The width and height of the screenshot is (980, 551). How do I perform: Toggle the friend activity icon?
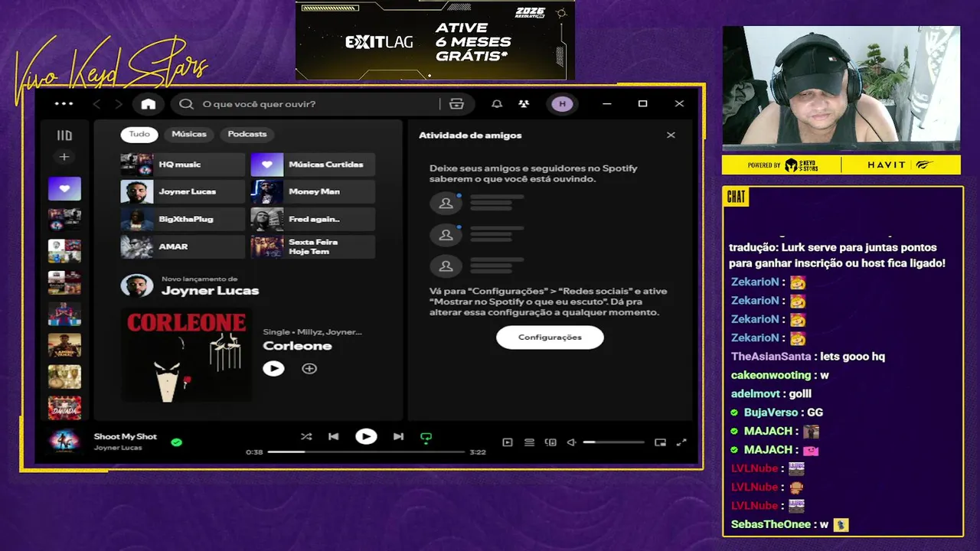point(524,104)
